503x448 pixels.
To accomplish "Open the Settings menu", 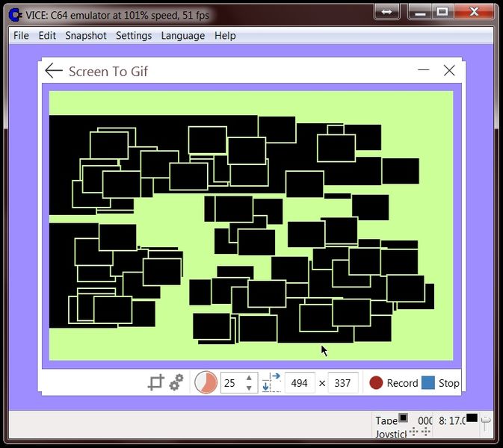I will tap(134, 36).
